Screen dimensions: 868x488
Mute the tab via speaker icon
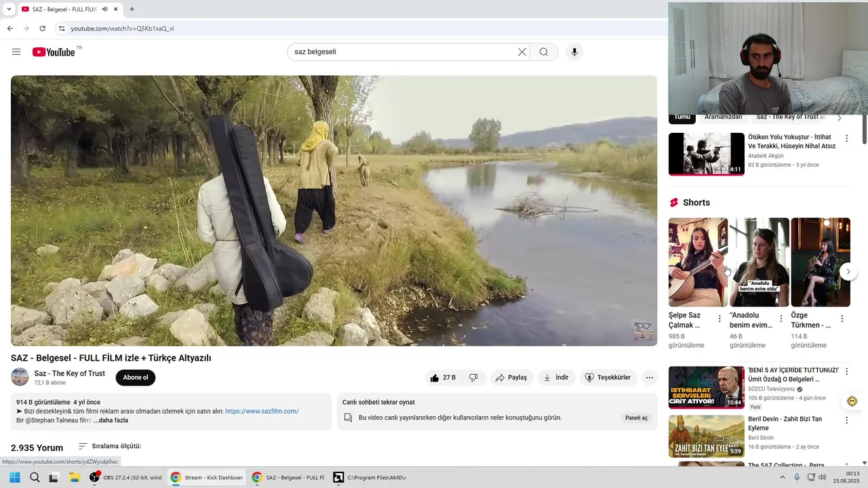coord(104,9)
